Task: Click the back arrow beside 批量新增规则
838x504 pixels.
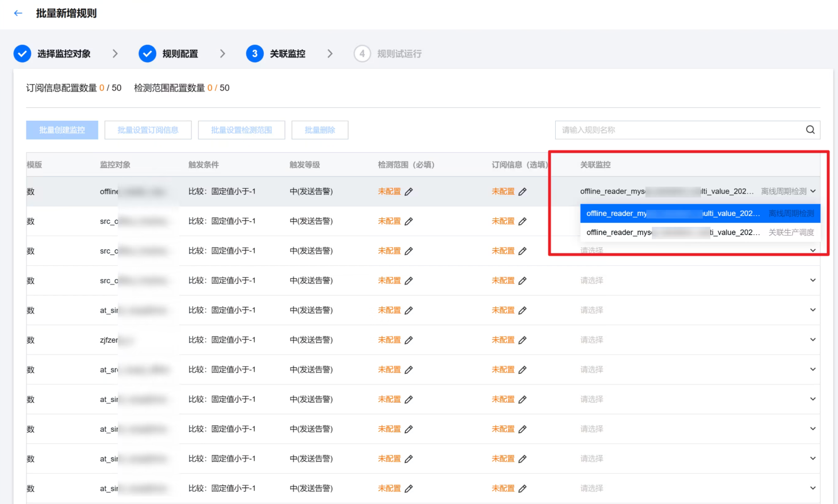Action: [18, 13]
